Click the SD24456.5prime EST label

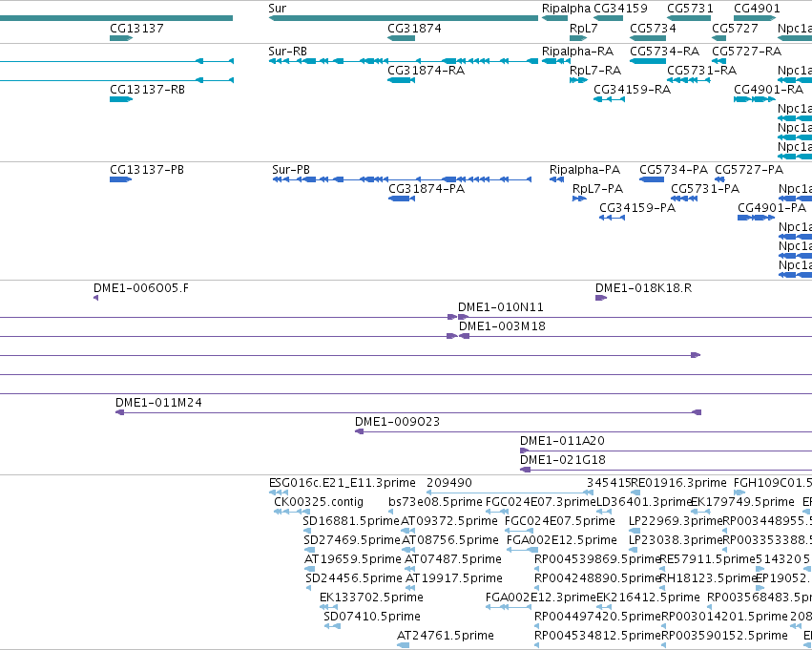tap(354, 578)
